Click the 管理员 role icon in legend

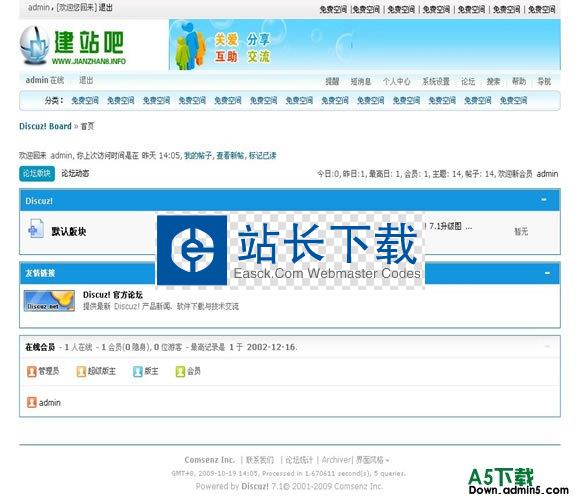point(31,371)
